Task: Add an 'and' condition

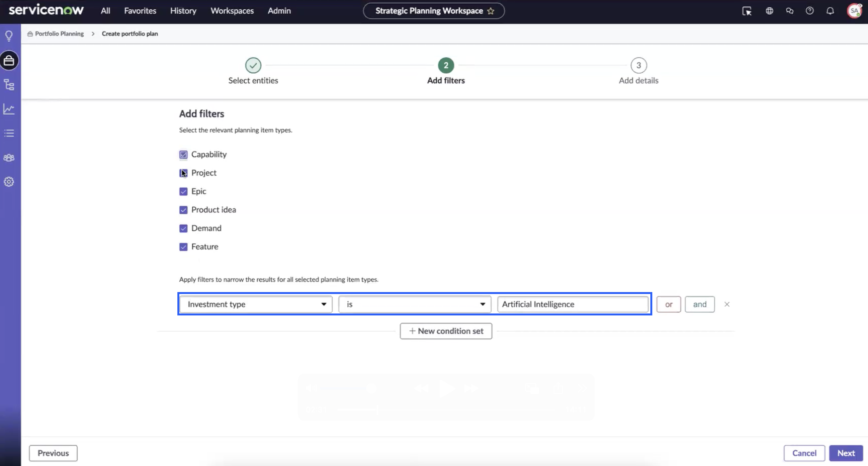Action: point(699,304)
